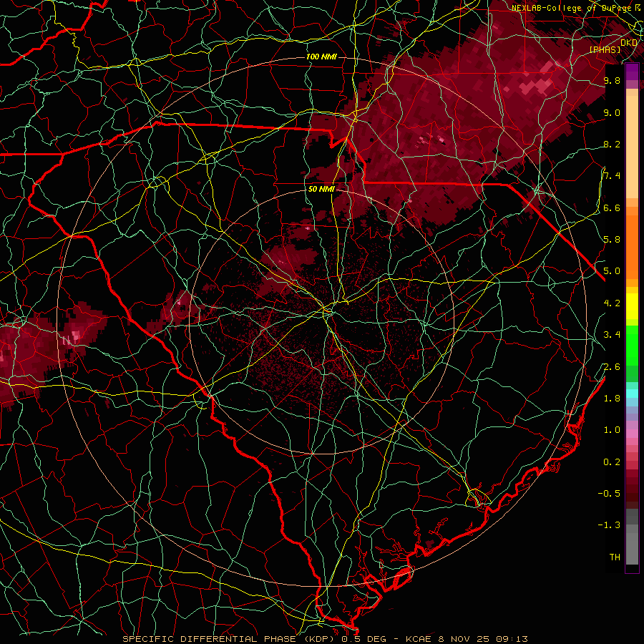Click the 4.2 value on color scale
644x644 pixels.
click(x=612, y=303)
